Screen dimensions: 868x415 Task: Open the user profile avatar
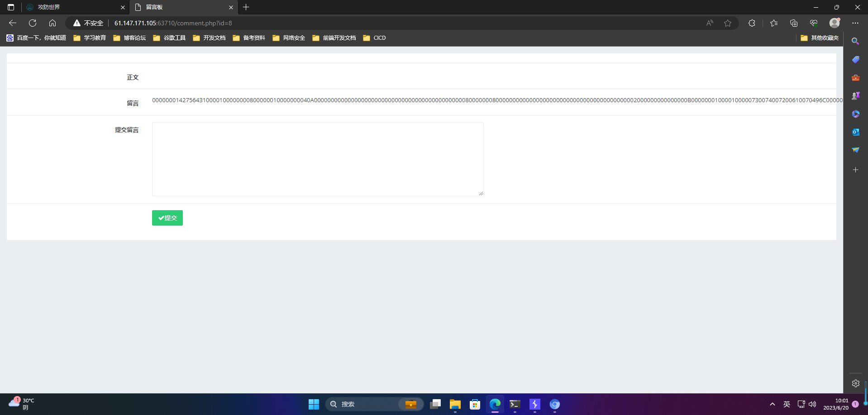[835, 23]
